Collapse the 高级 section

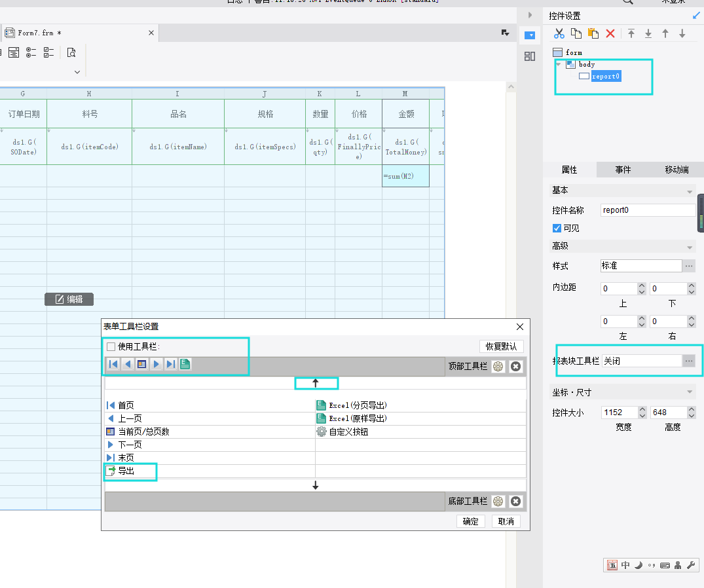point(690,248)
